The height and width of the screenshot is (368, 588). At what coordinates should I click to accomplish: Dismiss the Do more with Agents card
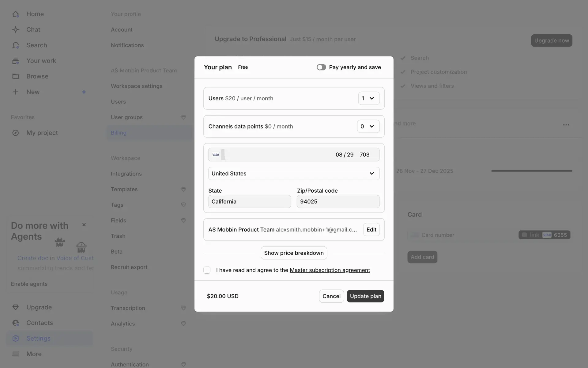point(84,225)
